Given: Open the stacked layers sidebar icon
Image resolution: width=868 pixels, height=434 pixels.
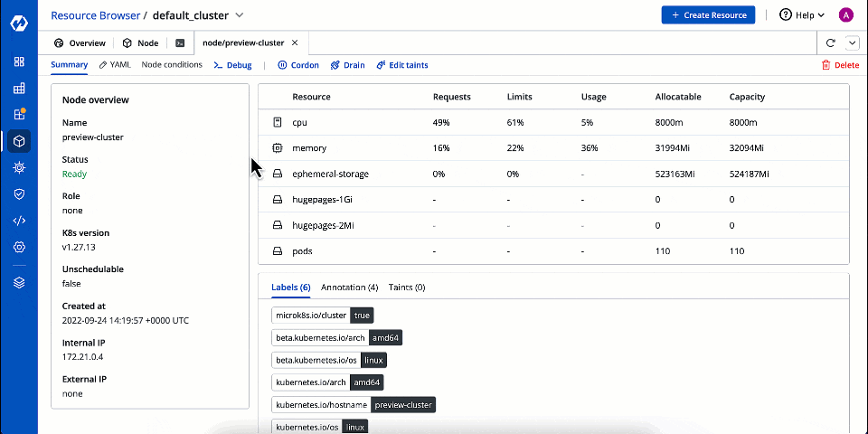Looking at the screenshot, I should tap(19, 282).
